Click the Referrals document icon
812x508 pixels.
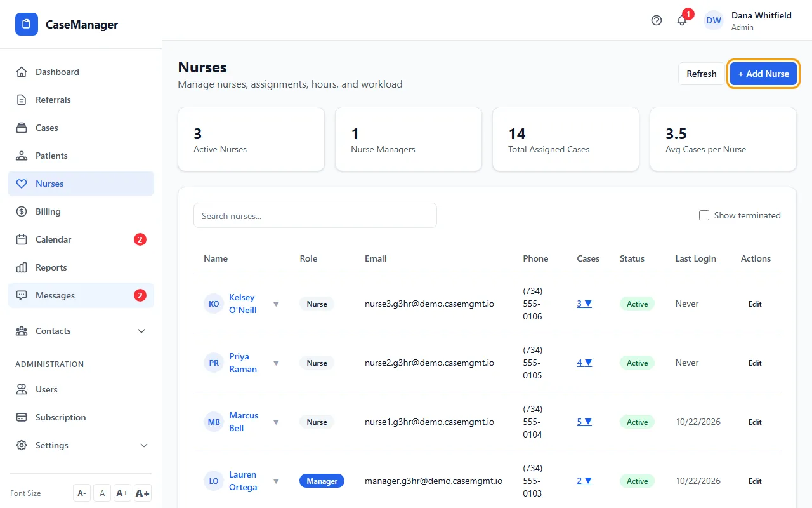click(x=22, y=100)
